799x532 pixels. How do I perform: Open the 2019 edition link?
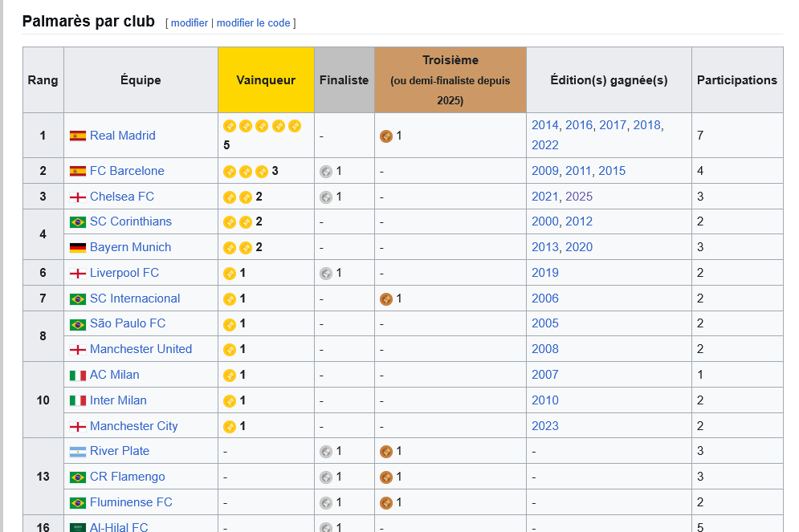pyautogui.click(x=544, y=273)
